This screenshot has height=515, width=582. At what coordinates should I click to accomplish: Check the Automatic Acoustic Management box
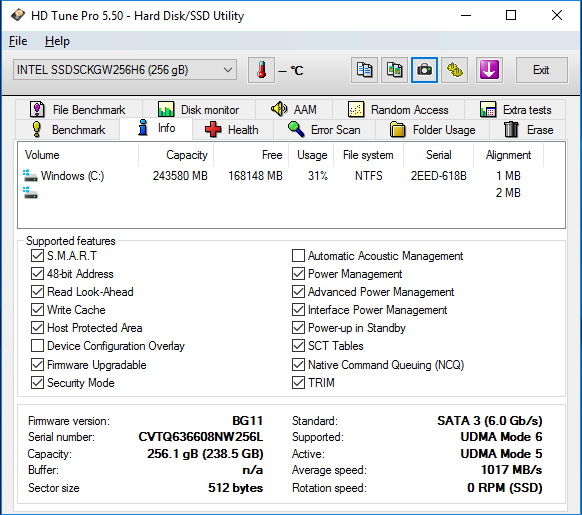[x=298, y=255]
